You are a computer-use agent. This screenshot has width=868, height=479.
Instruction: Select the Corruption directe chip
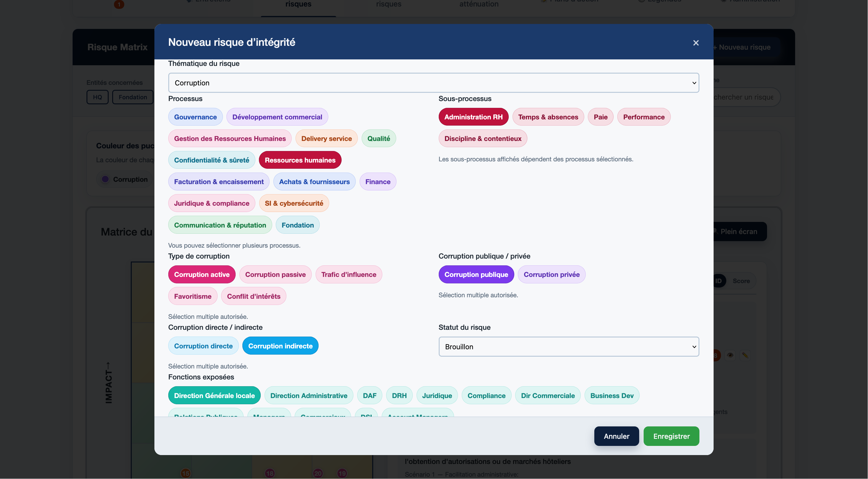(203, 346)
